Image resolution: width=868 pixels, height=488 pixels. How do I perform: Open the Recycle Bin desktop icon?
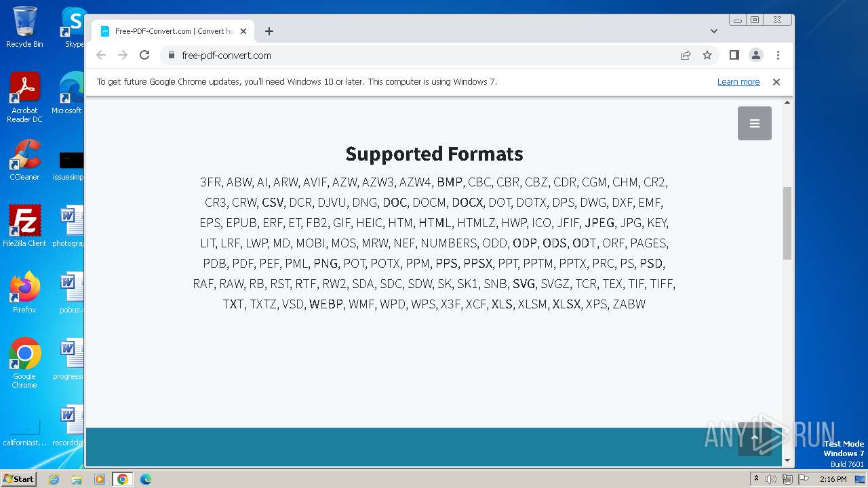click(x=24, y=27)
